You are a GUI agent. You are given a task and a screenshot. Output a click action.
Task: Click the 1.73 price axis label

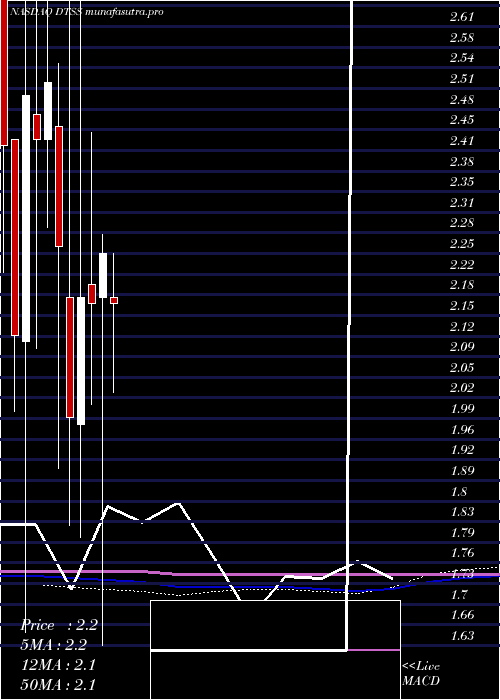(x=462, y=574)
